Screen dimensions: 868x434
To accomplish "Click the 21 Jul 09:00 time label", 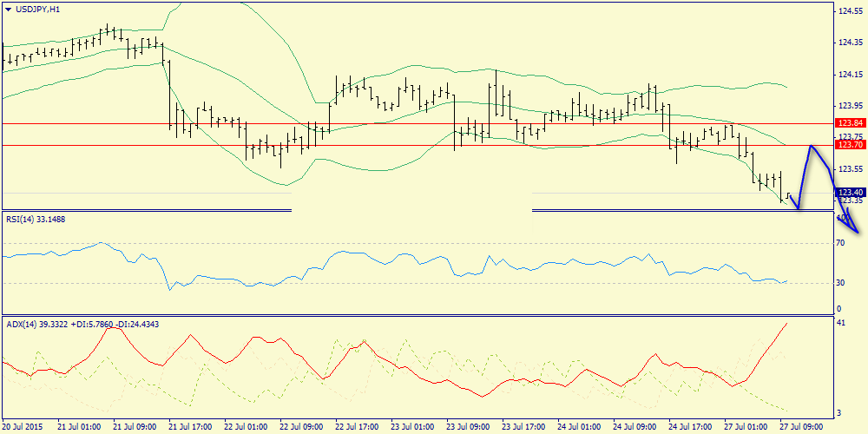I will point(135,427).
